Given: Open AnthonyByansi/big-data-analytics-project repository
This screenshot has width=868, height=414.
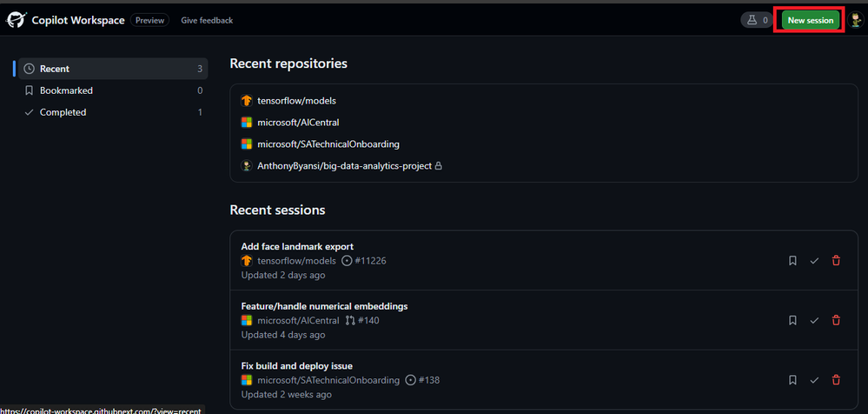Looking at the screenshot, I should click(x=344, y=166).
